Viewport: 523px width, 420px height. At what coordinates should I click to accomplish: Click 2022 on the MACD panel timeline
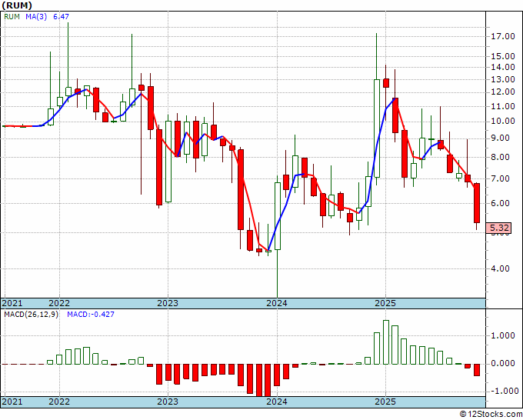[59, 402]
